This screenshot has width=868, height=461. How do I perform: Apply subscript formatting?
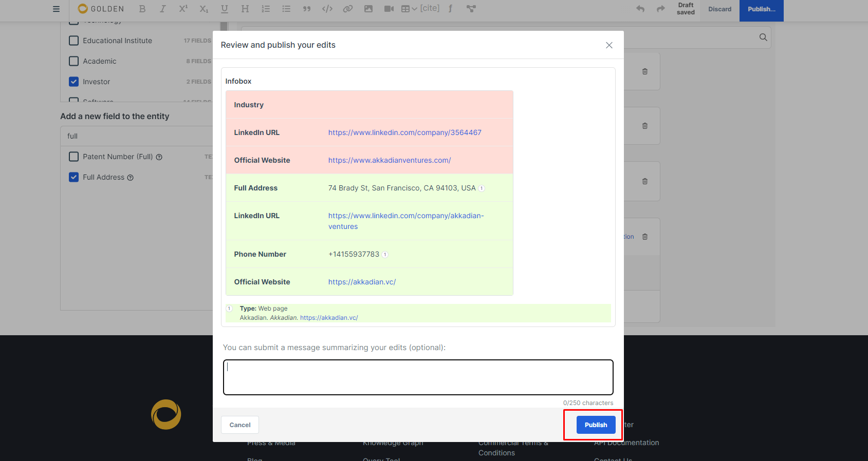pyautogui.click(x=204, y=9)
